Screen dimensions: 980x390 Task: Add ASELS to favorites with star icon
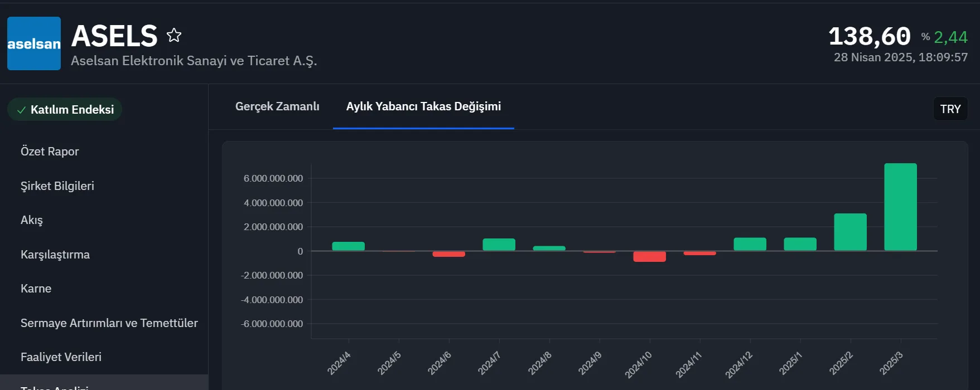(174, 36)
